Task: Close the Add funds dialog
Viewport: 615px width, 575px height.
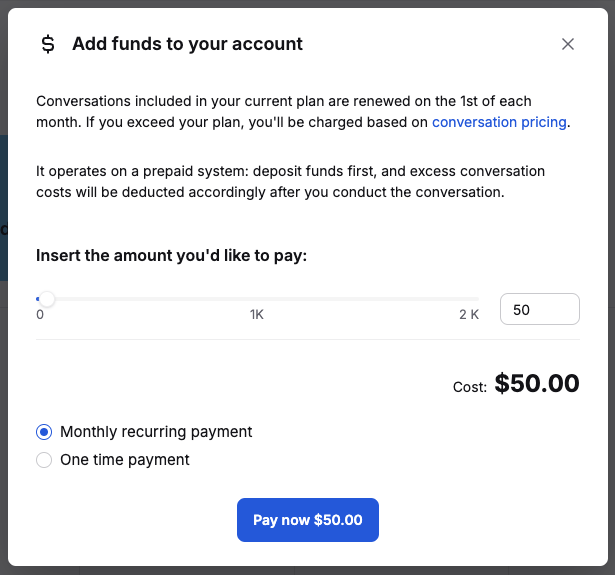Action: (x=568, y=44)
